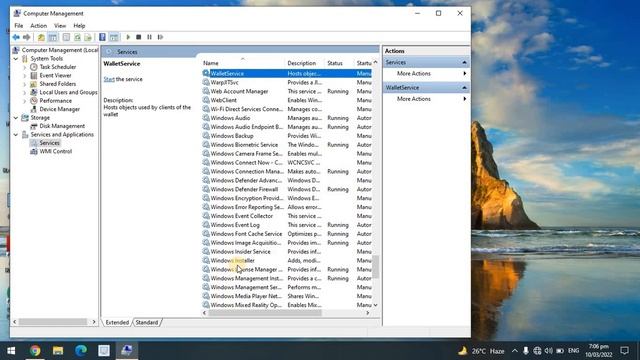Screen dimensions: 640x360
Task: Select the Services tree node
Action: coord(49,143)
